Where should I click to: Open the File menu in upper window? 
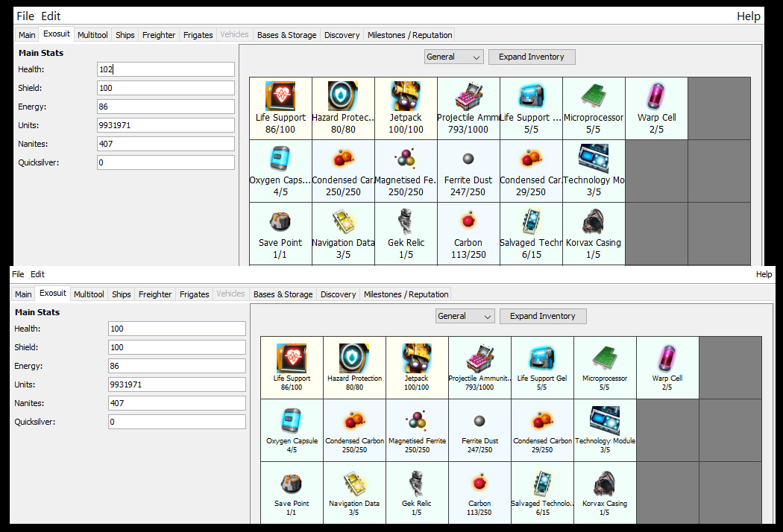click(x=25, y=16)
